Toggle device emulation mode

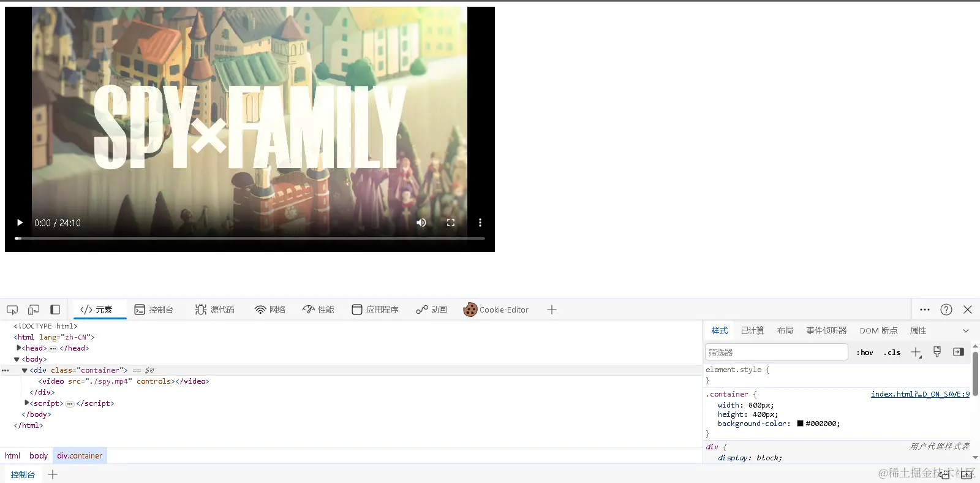(x=34, y=310)
